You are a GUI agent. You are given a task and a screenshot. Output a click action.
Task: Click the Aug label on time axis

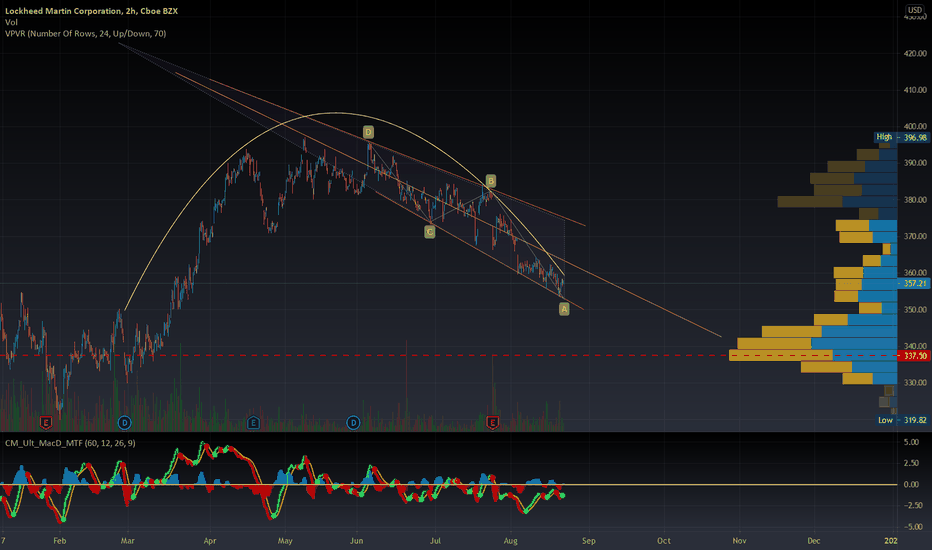point(511,540)
